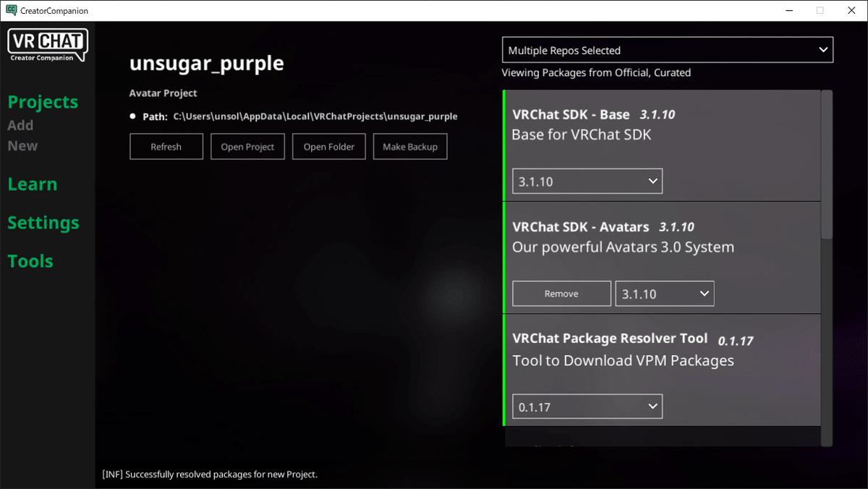Screen dimensions: 868x489
Task: Click the successfully resolved packages status message
Action: pos(210,474)
